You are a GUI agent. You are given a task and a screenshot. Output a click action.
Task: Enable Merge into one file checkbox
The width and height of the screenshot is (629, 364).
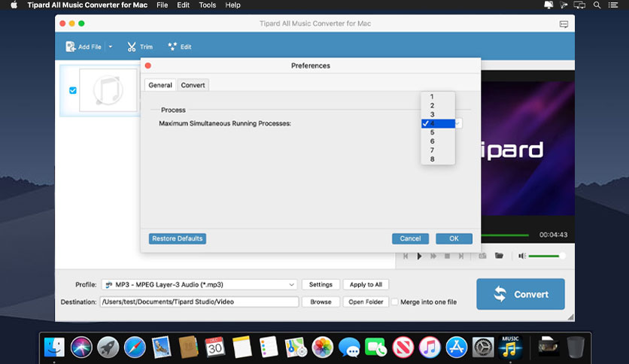pyautogui.click(x=395, y=302)
